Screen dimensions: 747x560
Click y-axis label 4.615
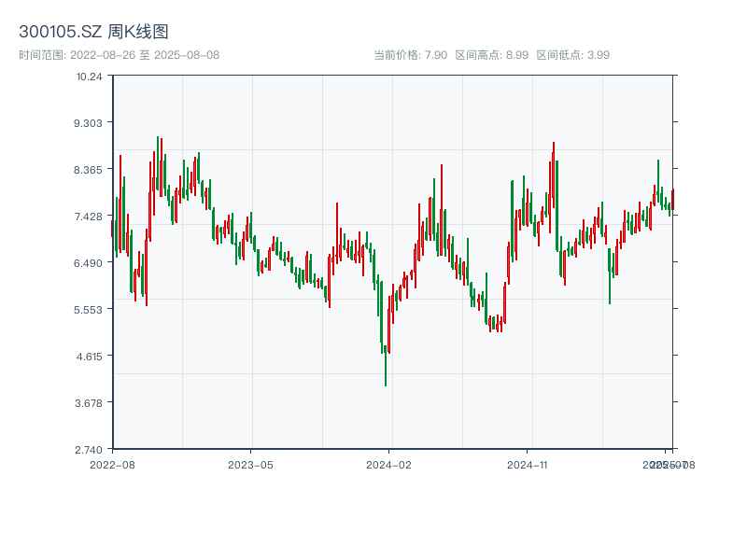coord(89,357)
